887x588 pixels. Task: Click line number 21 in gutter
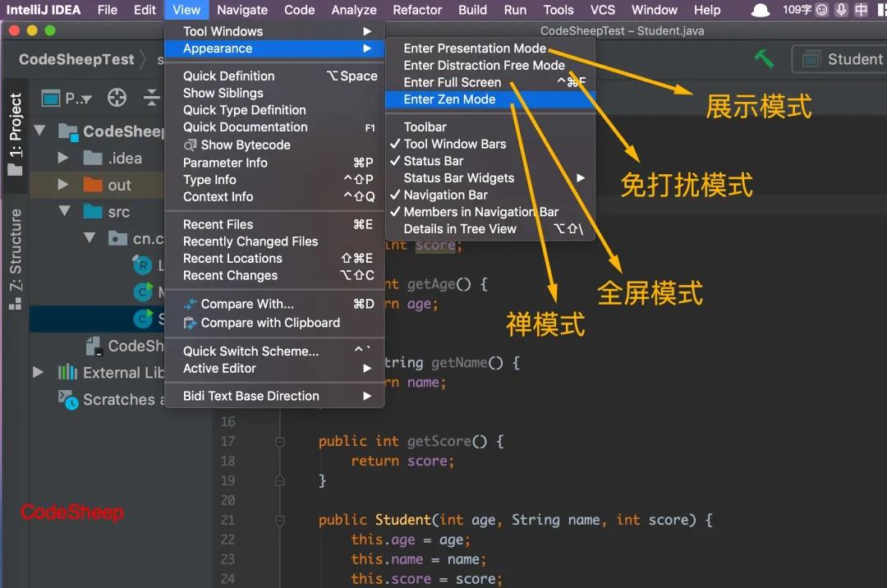tap(228, 520)
